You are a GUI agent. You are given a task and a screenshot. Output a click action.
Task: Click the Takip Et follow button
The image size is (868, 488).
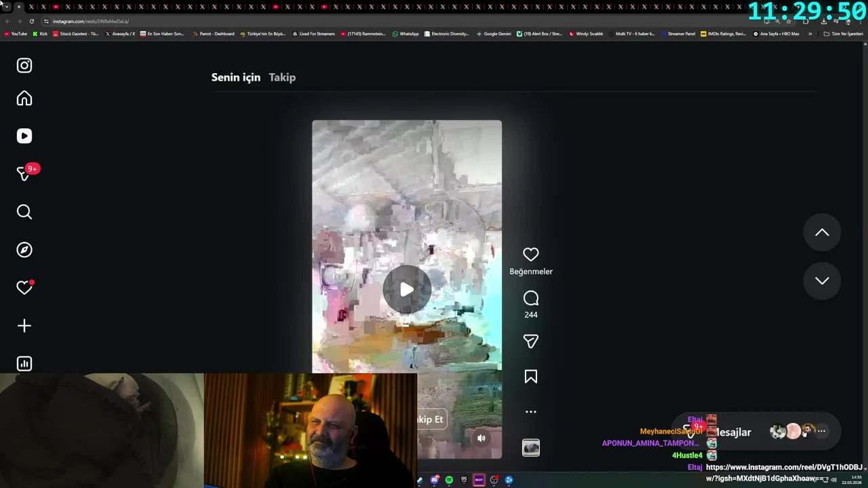tap(431, 420)
